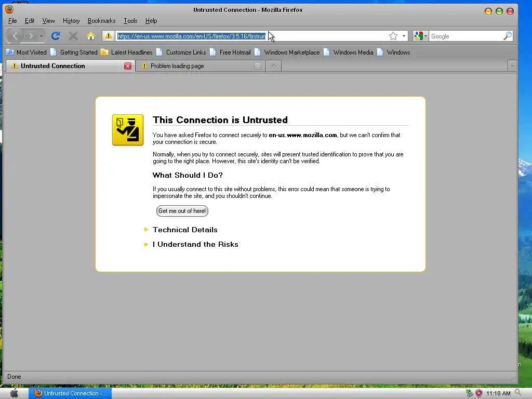Click the search magnifier icon
The height and width of the screenshot is (399, 532).
pyautogui.click(x=507, y=36)
